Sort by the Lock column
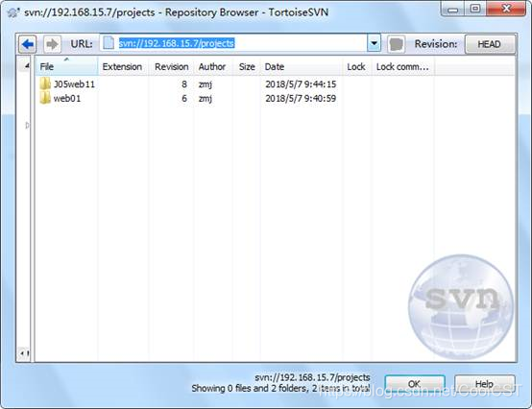This screenshot has height=409, width=532. 356,66
